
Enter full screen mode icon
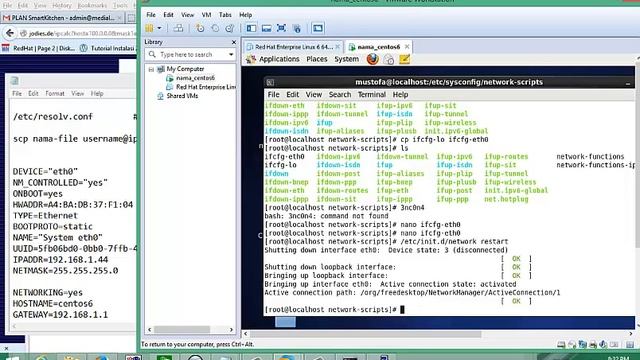click(281, 28)
